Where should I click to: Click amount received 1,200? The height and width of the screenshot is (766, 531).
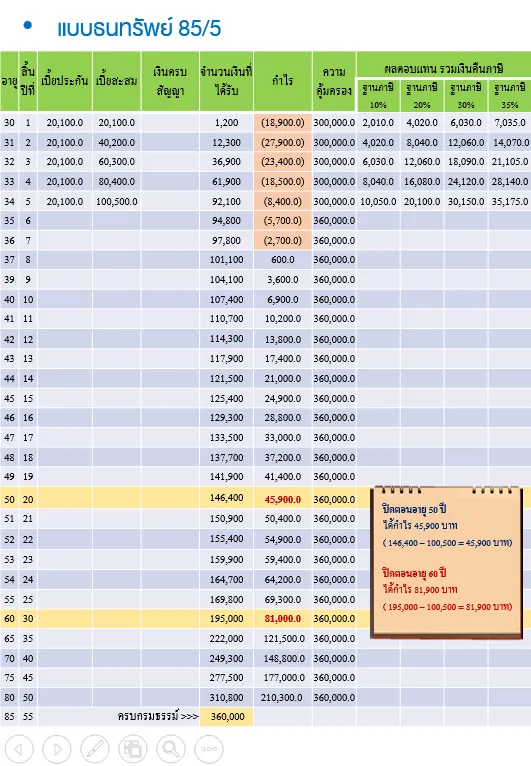coord(227,123)
